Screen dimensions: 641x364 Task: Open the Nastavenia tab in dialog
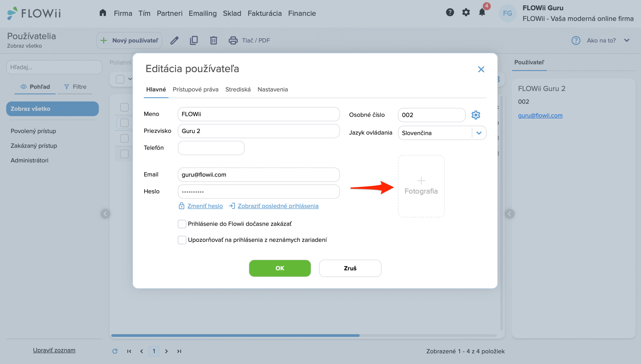pyautogui.click(x=272, y=89)
